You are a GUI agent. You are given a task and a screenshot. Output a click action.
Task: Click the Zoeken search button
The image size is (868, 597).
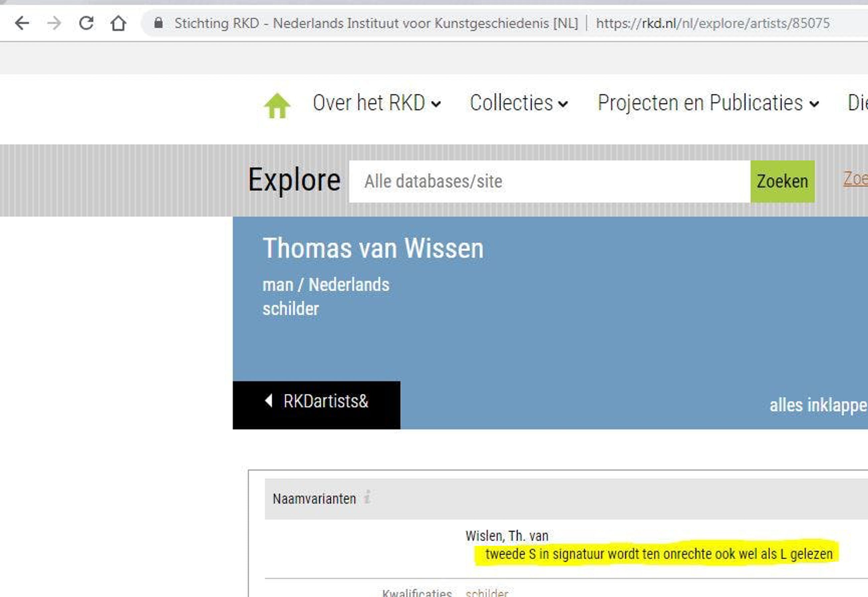[x=782, y=181]
